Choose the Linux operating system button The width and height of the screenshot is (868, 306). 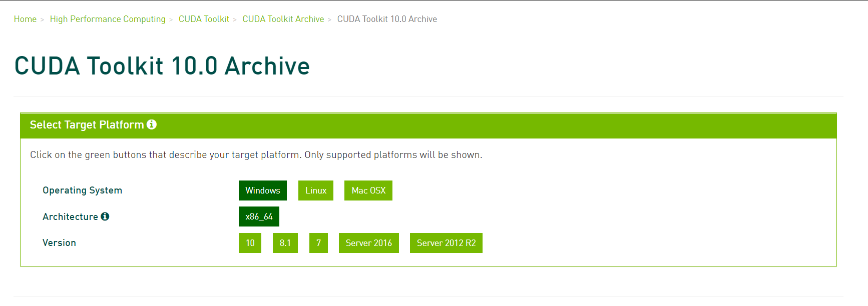(x=316, y=190)
